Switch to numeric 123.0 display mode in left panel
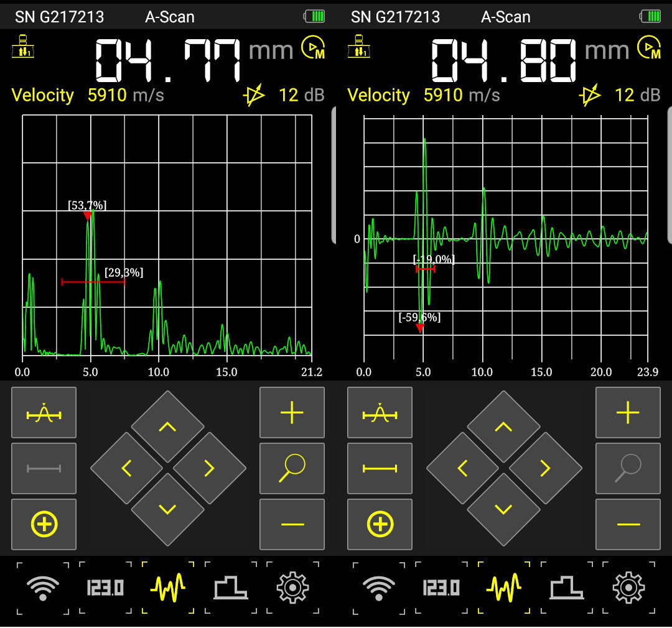The image size is (672, 628). click(x=105, y=588)
